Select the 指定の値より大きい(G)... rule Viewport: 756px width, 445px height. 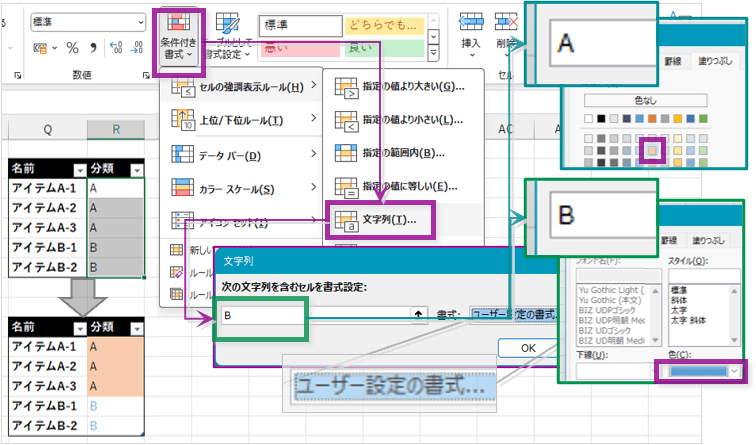pos(400,88)
